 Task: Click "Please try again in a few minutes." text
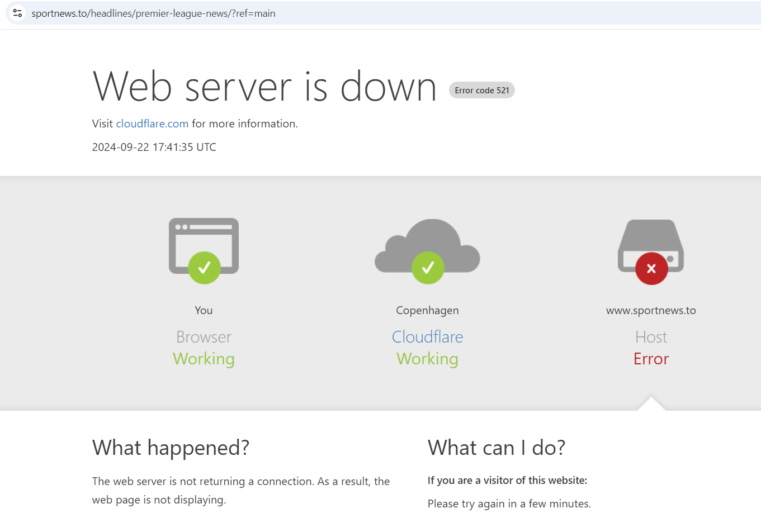point(509,504)
